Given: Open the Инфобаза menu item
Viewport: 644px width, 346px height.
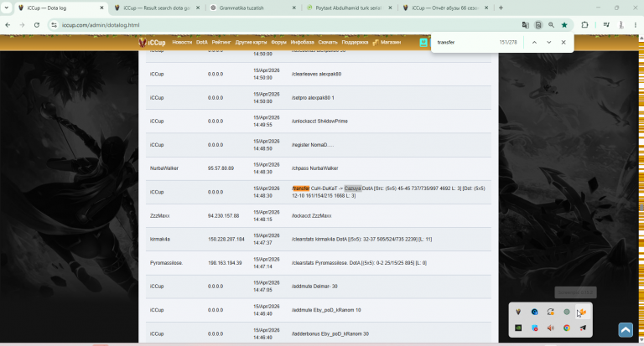Looking at the screenshot, I should 302,42.
